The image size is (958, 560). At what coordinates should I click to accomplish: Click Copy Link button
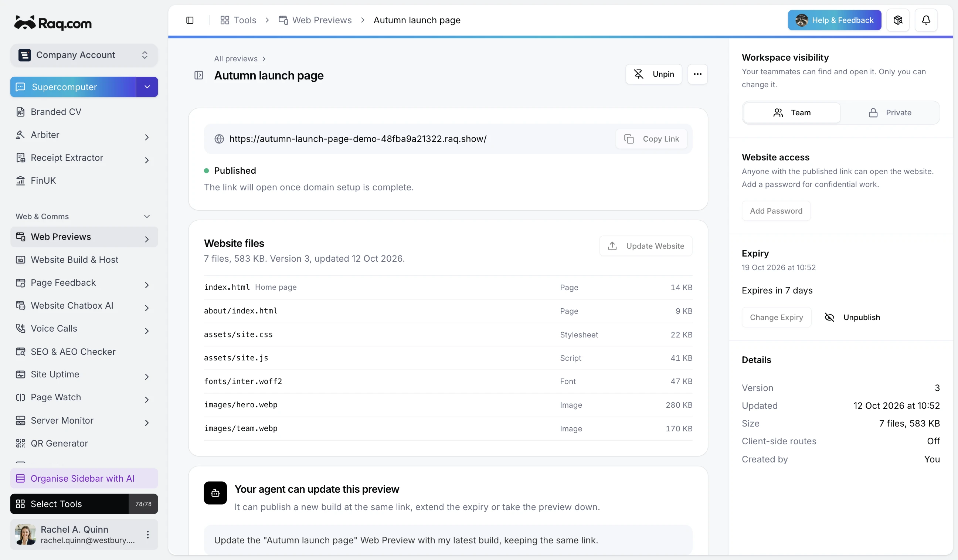click(651, 139)
